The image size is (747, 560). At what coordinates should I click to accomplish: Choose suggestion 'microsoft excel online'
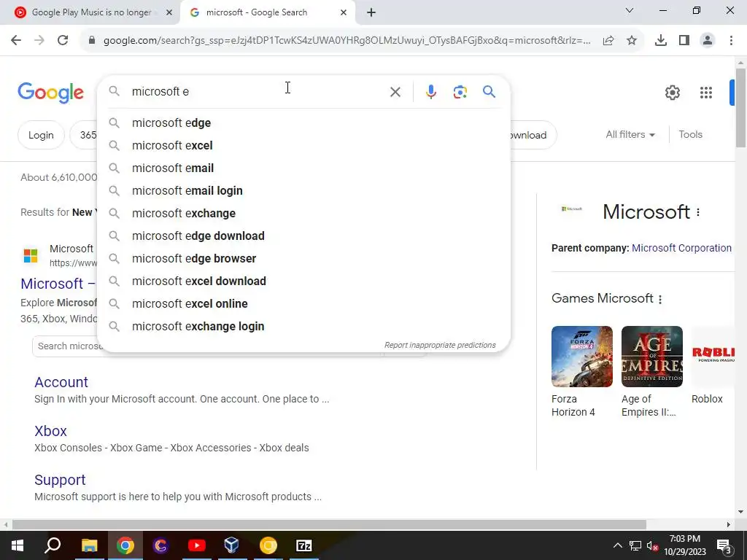(304, 304)
